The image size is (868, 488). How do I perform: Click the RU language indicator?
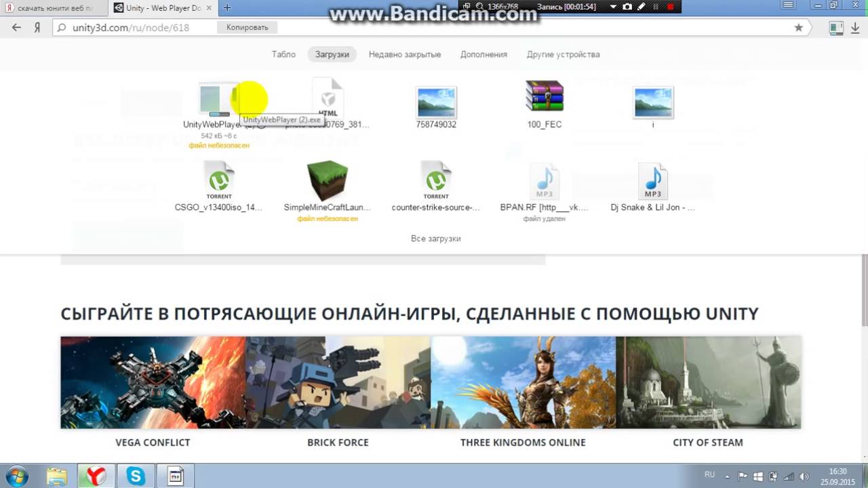click(710, 475)
